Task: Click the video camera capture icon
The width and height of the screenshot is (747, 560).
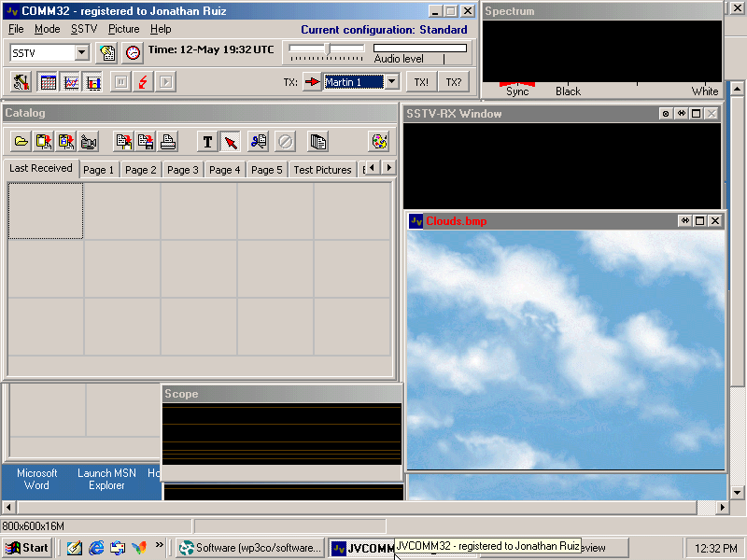Action: point(89,142)
